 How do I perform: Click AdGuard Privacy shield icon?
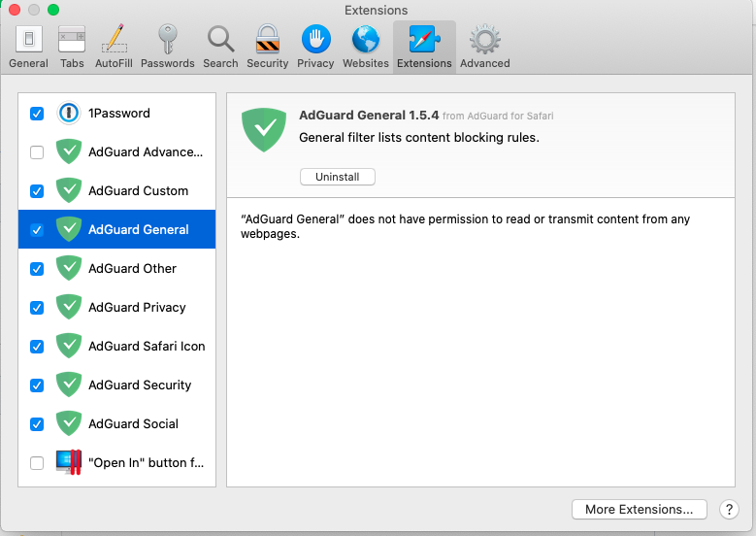point(69,307)
